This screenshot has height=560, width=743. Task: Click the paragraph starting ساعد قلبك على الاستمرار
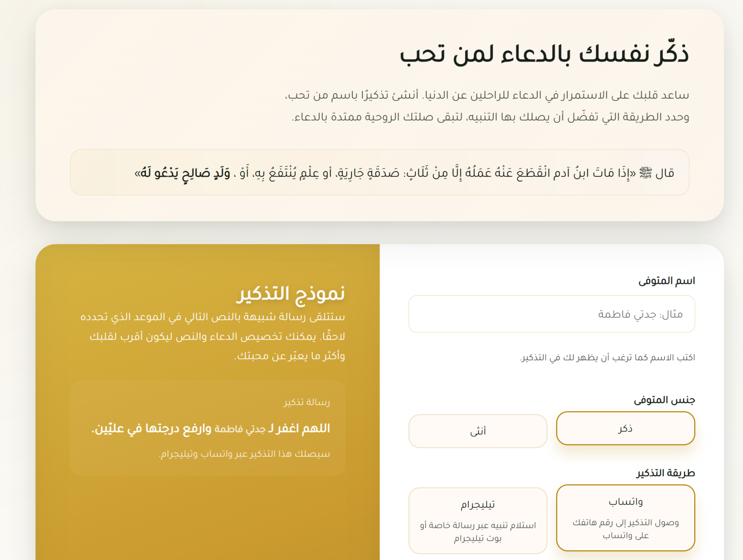pos(487,106)
